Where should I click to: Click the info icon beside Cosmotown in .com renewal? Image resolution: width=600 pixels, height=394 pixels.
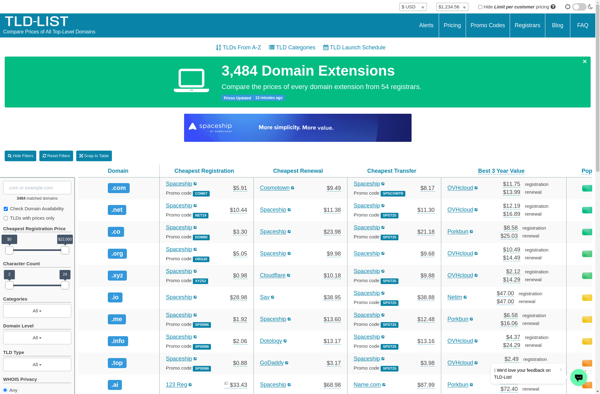292,188
